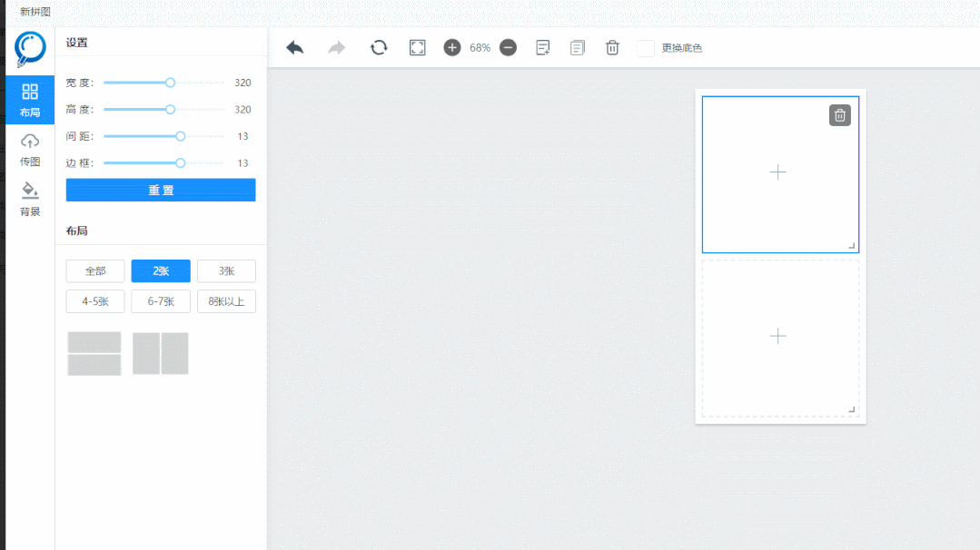This screenshot has height=550, width=980.
Task: Click the undo arrow in toolbar
Action: 294,47
